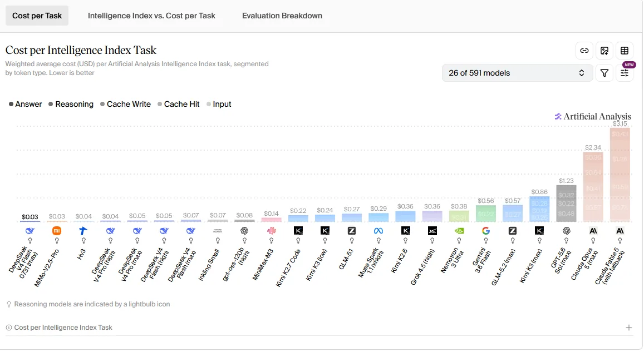The width and height of the screenshot is (644, 352).
Task: Click the info icon beside Cost per Intelligence Index Task
Action: point(8,328)
